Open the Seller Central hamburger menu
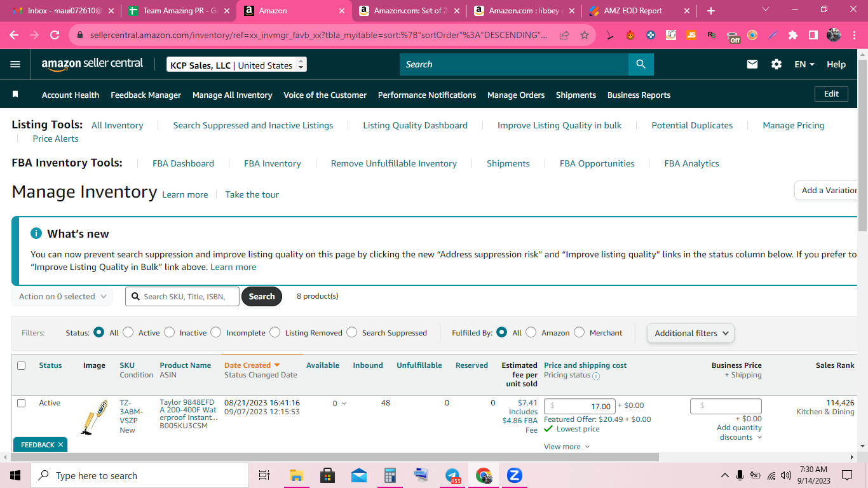This screenshot has width=868, height=488. (15, 64)
